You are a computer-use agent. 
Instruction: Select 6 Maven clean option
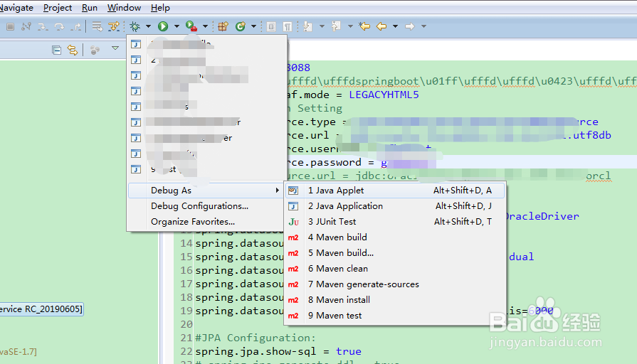pos(395,269)
